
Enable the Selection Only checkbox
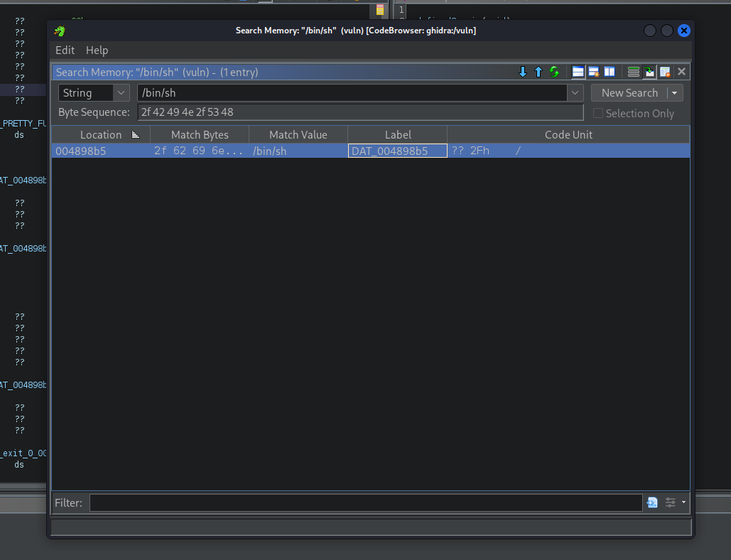pyautogui.click(x=598, y=113)
